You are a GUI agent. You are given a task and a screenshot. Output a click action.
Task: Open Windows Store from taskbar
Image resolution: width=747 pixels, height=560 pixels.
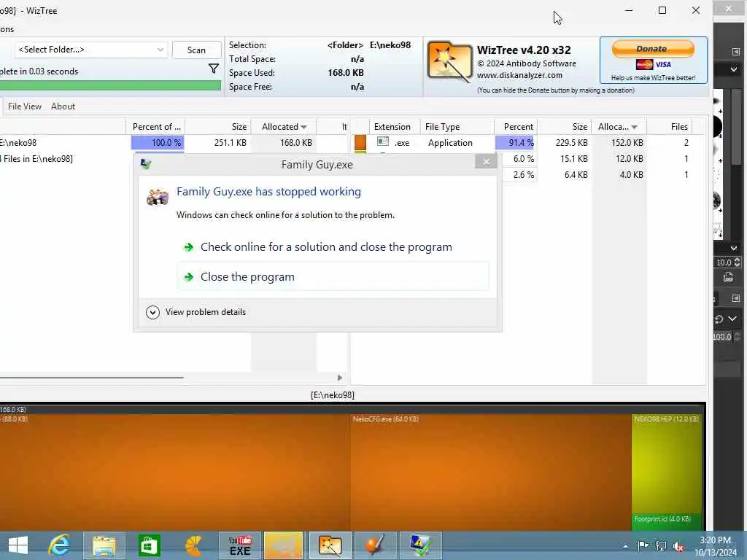149,545
